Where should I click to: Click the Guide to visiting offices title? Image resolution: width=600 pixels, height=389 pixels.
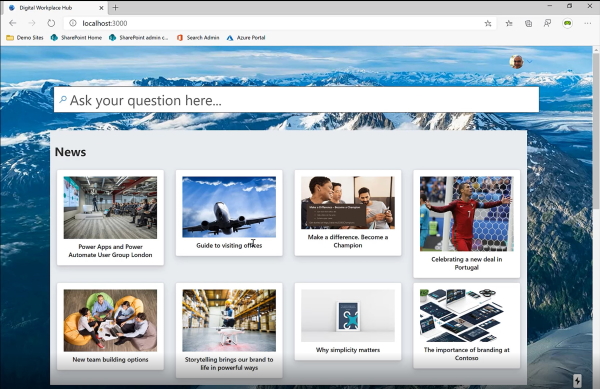[229, 246]
